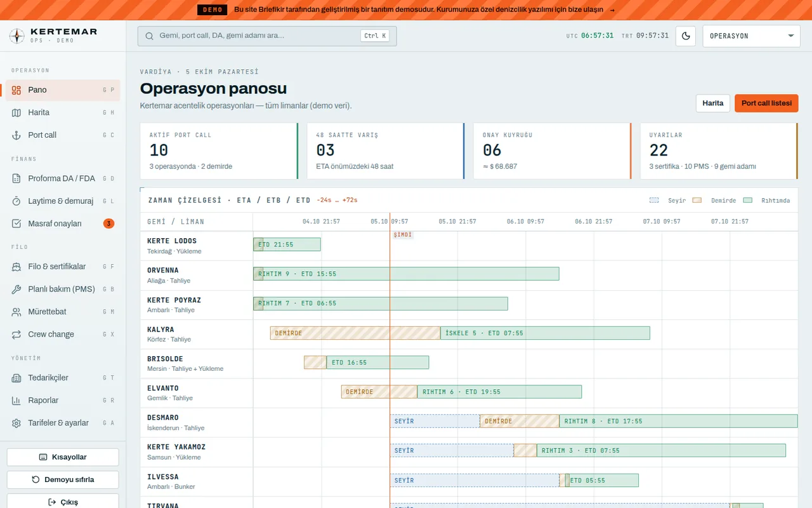
Task: Click the Rıhtımda legend color swatch
Action: [x=748, y=200]
